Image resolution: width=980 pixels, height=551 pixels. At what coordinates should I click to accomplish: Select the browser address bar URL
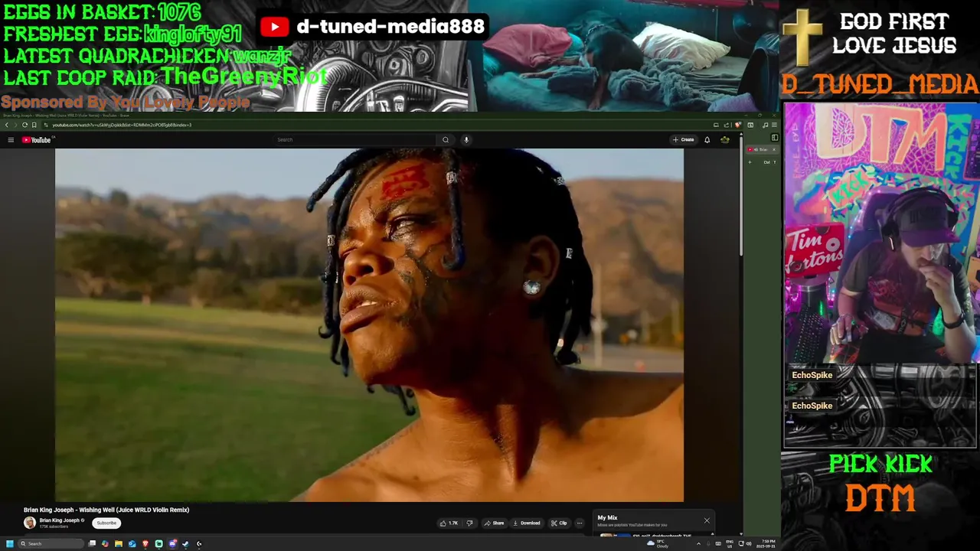click(122, 125)
